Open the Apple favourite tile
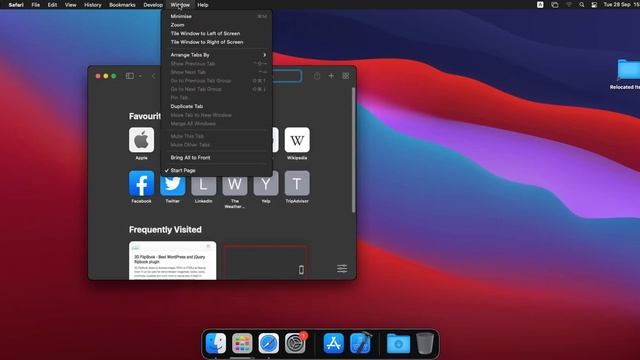This screenshot has height=360, width=640. coord(141,140)
